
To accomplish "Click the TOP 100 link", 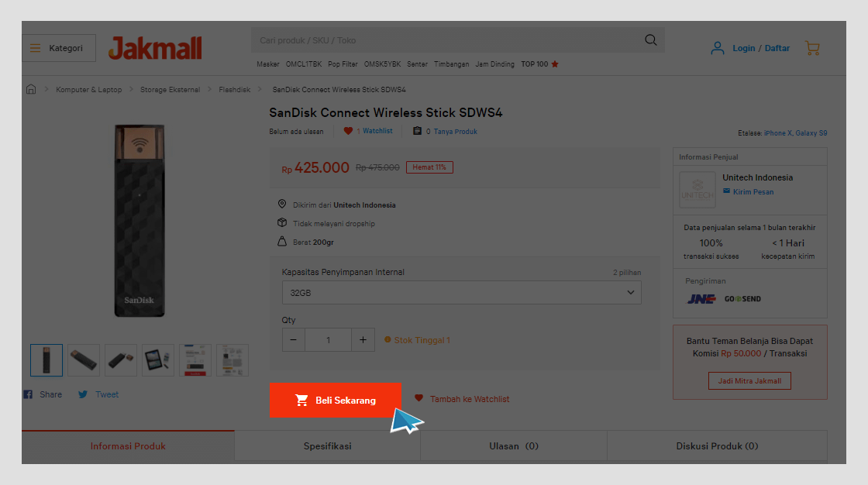I will 534,64.
